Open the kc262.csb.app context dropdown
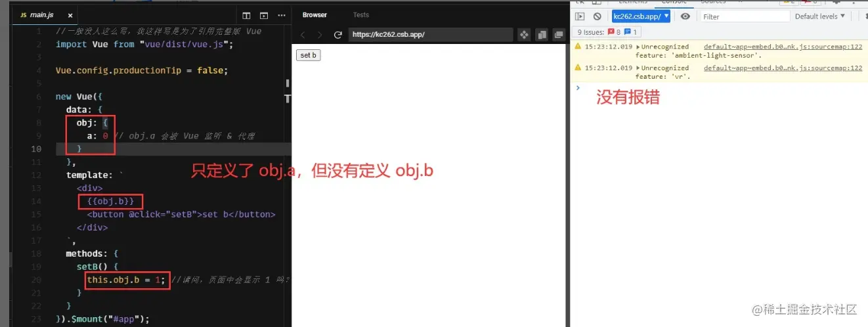 coord(641,16)
